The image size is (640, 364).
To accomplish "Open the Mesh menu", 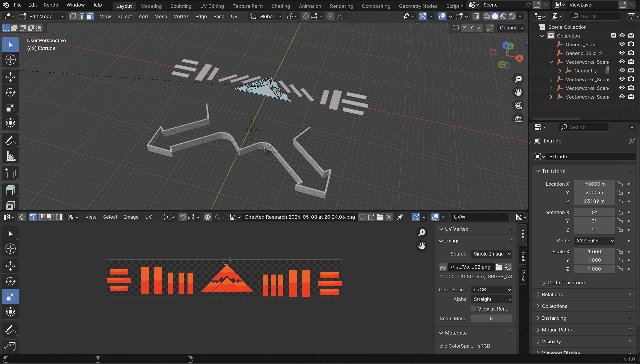I will 160,17.
